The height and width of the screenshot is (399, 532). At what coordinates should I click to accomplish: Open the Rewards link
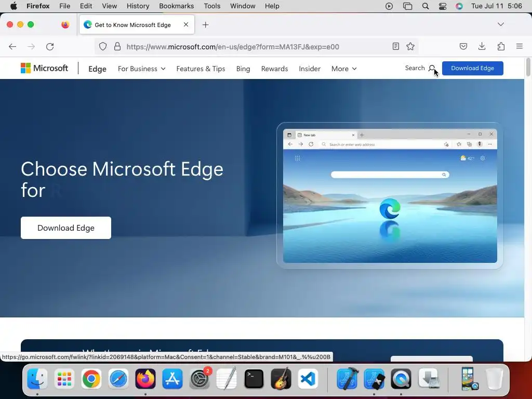coord(274,69)
